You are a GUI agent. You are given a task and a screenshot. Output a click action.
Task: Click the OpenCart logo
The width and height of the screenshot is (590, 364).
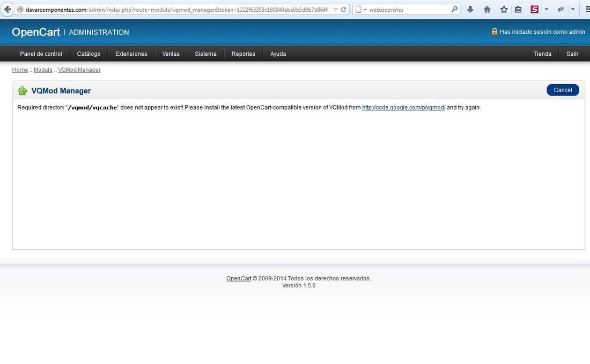[36, 32]
